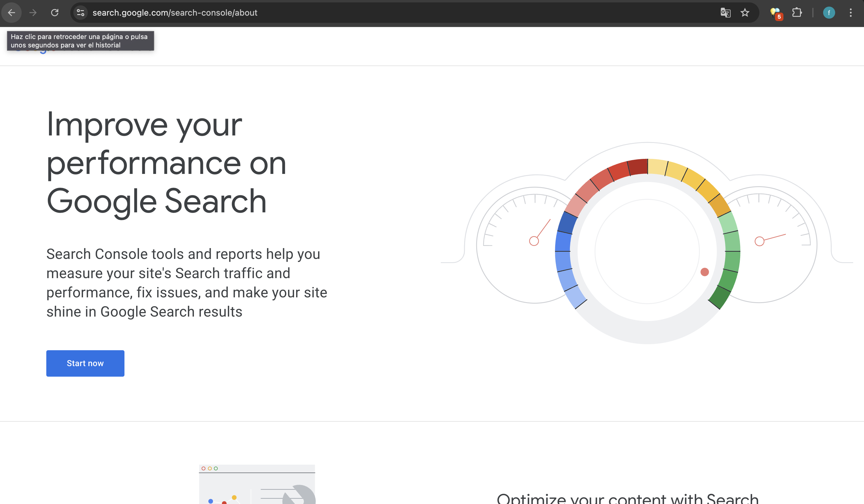Image resolution: width=864 pixels, height=504 pixels.
Task: Open the Chrome three-dot menu
Action: pos(851,13)
